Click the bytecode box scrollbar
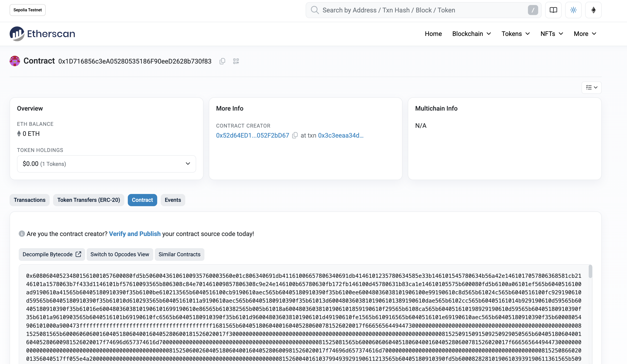Image resolution: width=627 pixels, height=364 pixels. coord(590,272)
